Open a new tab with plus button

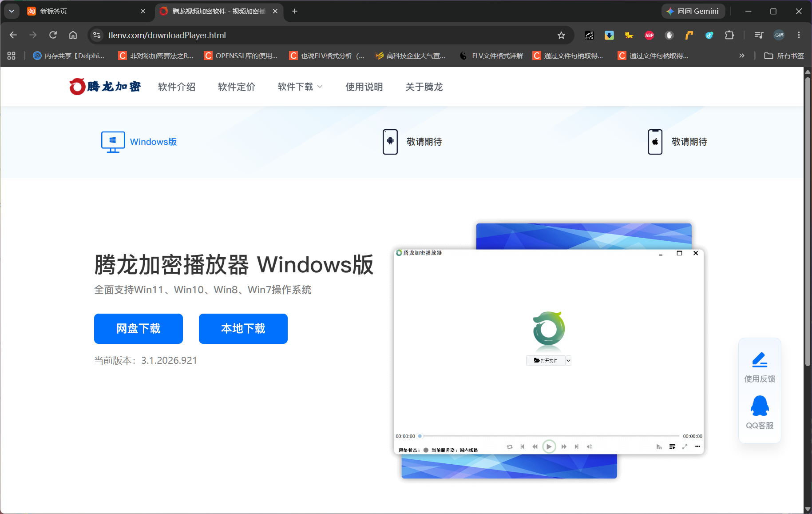295,11
